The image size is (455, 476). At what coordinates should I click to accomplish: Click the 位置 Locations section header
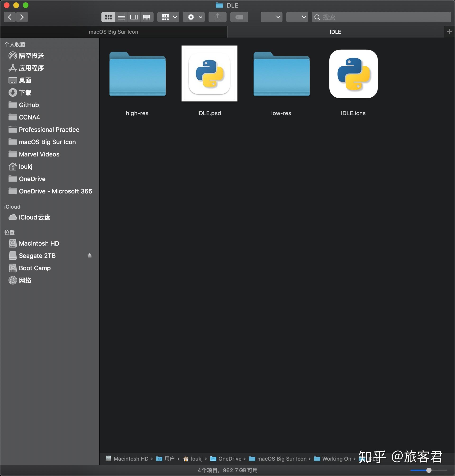(x=9, y=232)
